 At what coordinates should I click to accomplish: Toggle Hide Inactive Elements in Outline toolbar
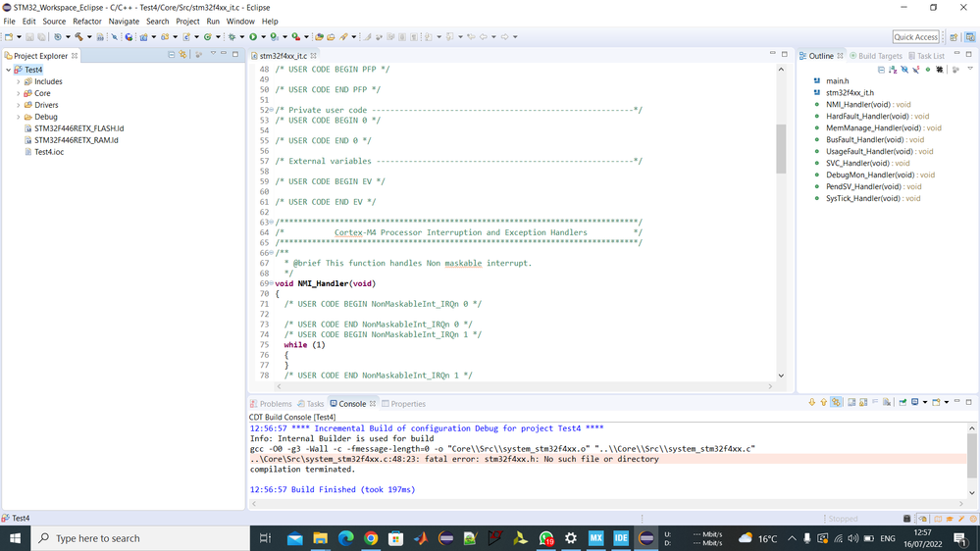click(940, 70)
